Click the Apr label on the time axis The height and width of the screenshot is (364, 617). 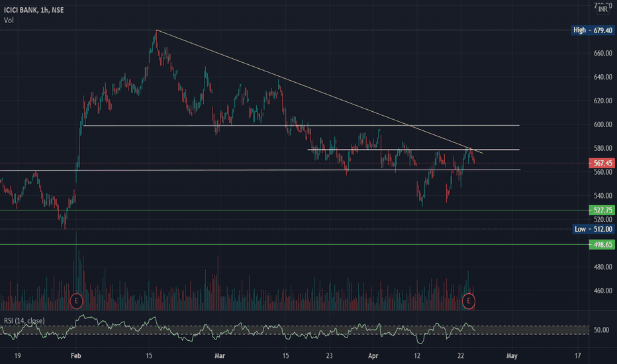tap(373, 356)
